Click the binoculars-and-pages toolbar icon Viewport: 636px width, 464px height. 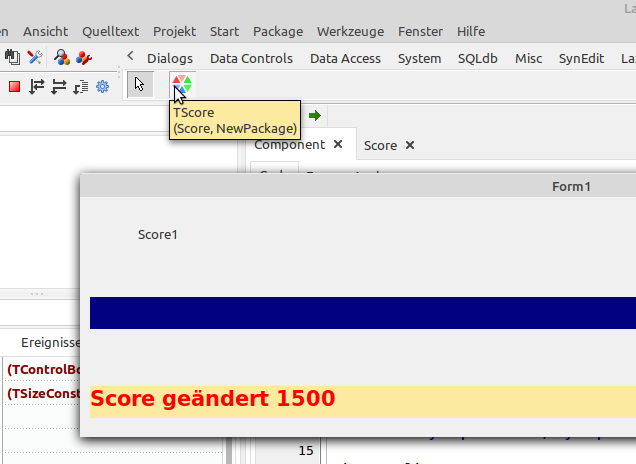[12, 57]
